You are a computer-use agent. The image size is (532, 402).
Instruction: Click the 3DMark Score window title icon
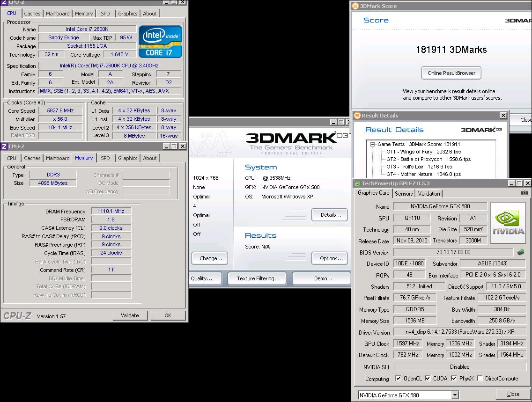tap(355, 6)
